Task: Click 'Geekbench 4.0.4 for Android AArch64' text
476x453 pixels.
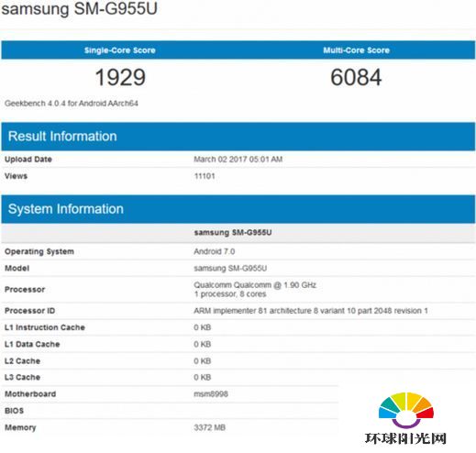Action: (x=72, y=104)
